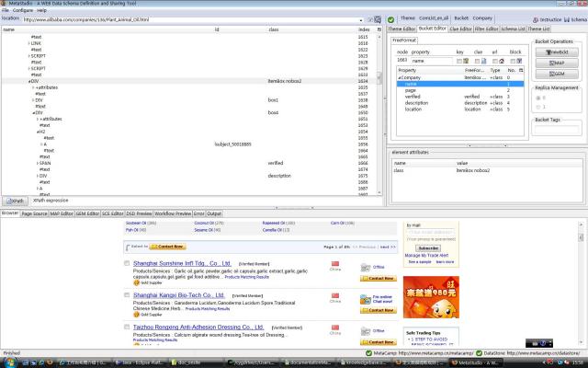This screenshot has width=588, height=368.
Task: Expand the LINK node at index 1616
Action: [28, 43]
